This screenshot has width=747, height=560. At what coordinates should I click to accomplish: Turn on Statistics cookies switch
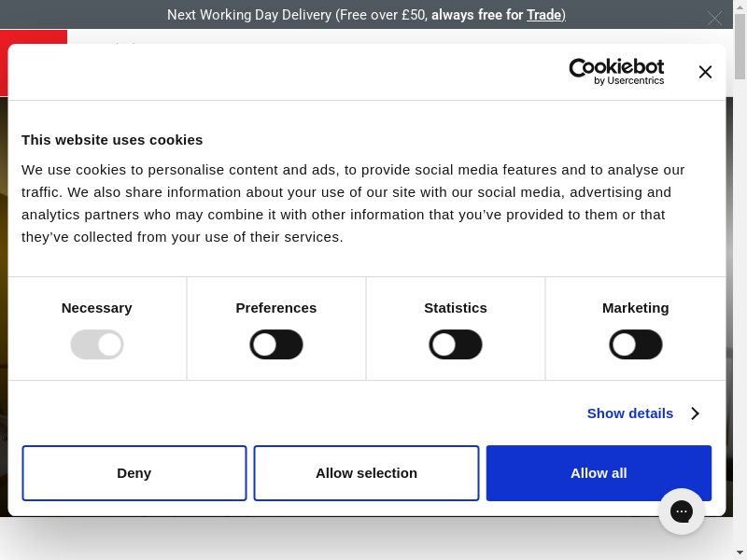[x=456, y=344]
